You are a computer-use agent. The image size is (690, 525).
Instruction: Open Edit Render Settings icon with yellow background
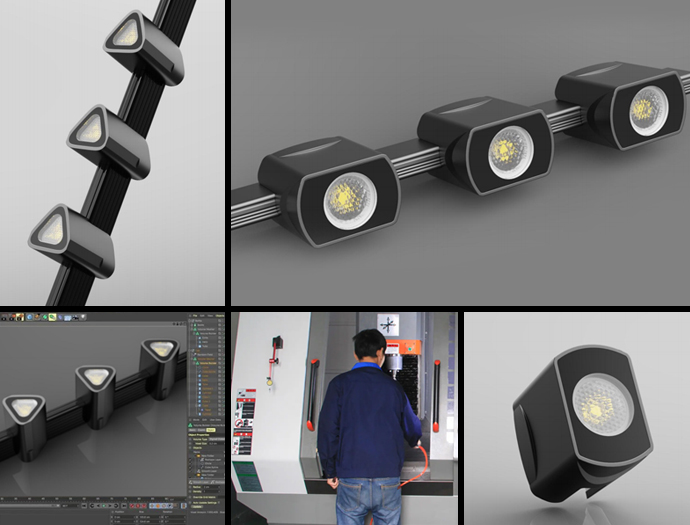pyautogui.click(x=20, y=317)
